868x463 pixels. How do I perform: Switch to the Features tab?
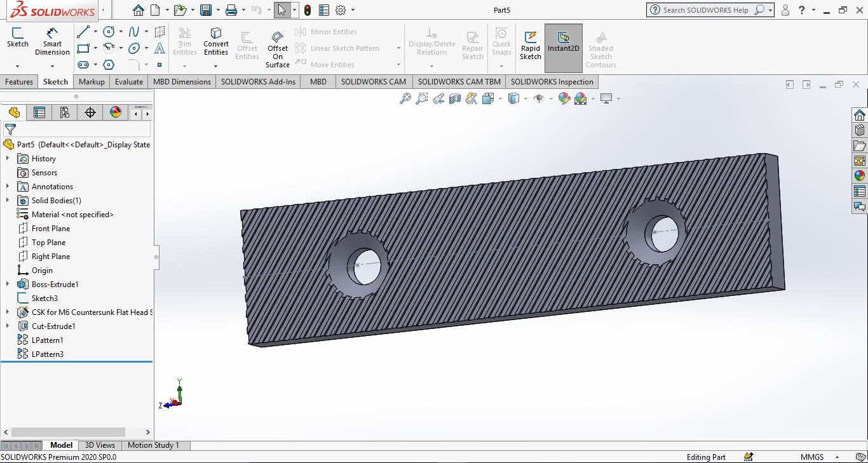[19, 82]
